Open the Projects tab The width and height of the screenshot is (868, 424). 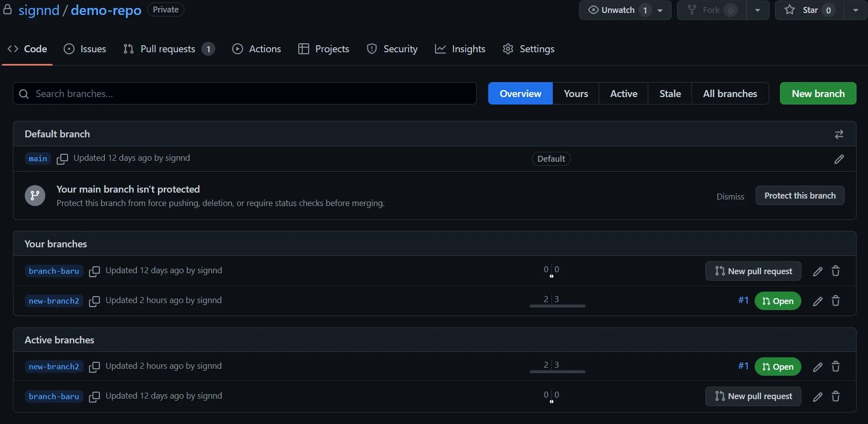(x=324, y=49)
